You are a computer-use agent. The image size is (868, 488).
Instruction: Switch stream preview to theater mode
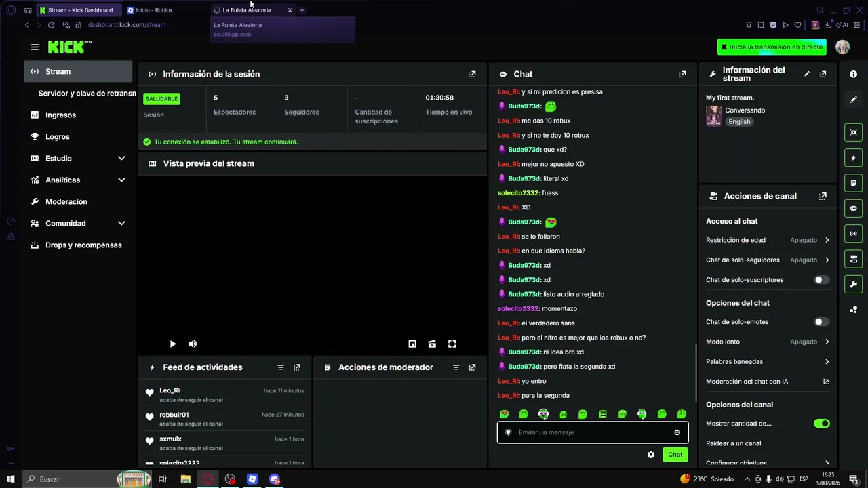point(432,344)
